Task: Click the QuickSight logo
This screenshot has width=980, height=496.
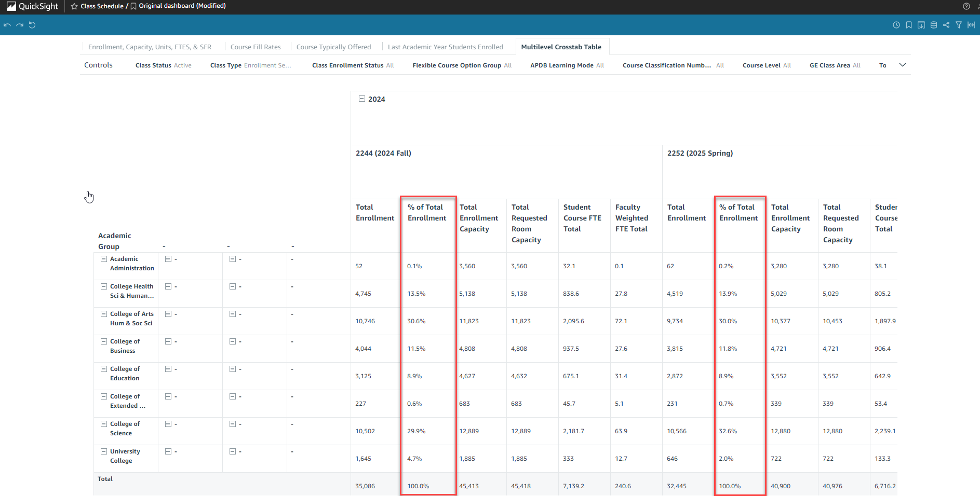Action: [32, 6]
